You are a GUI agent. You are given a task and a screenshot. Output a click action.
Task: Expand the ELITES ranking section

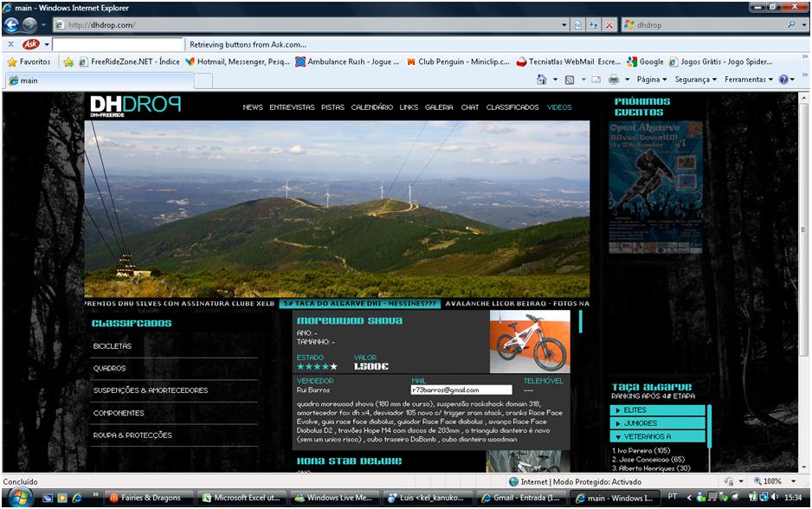click(x=658, y=410)
